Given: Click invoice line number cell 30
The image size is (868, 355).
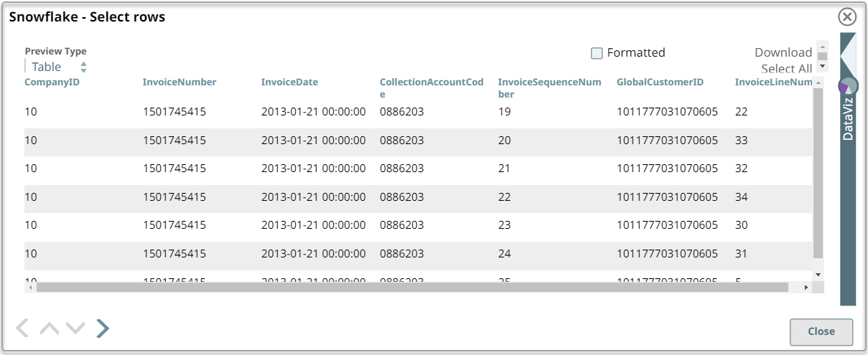Looking at the screenshot, I should click(742, 225).
